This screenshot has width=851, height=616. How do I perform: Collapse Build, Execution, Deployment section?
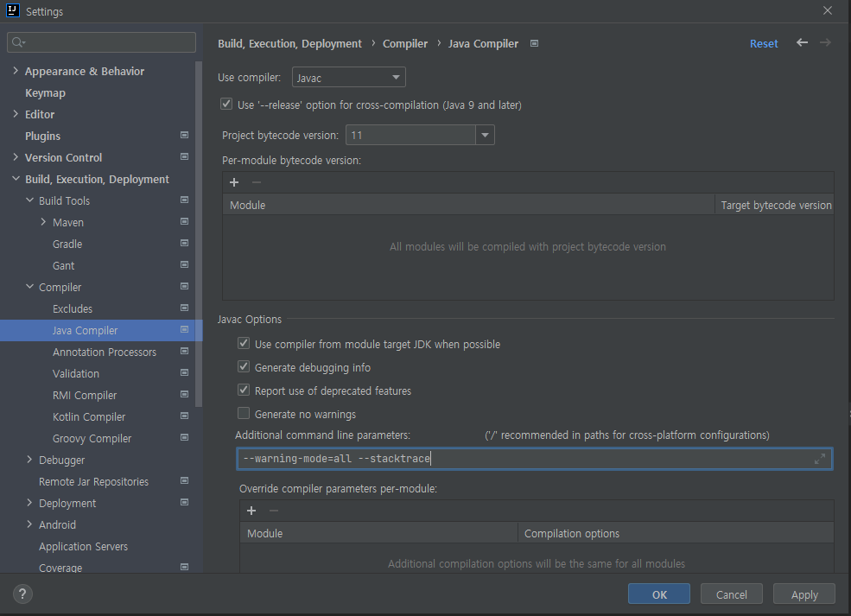[16, 179]
